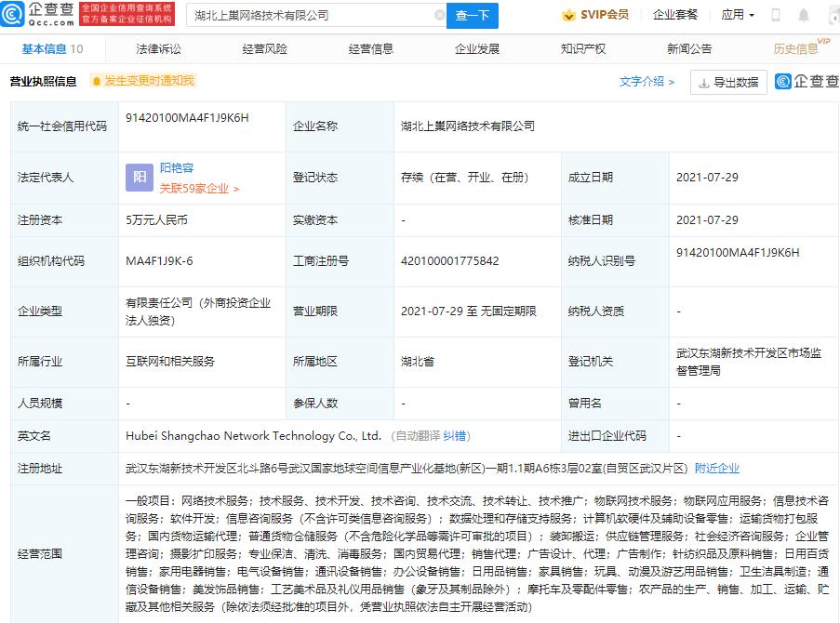This screenshot has width=840, height=623.
Task: Click the user avatar icon top right
Action: 833,16
